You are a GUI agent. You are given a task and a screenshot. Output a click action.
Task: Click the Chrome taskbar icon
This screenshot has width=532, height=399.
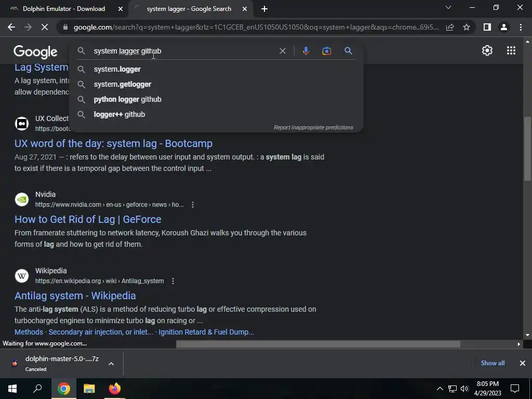click(x=63, y=389)
